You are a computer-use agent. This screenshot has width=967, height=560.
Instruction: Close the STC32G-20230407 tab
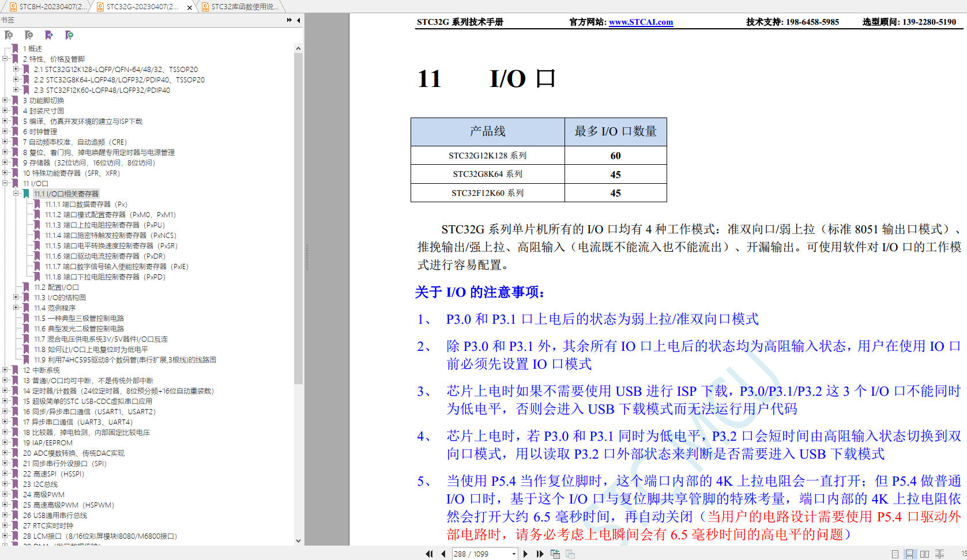pos(190,7)
